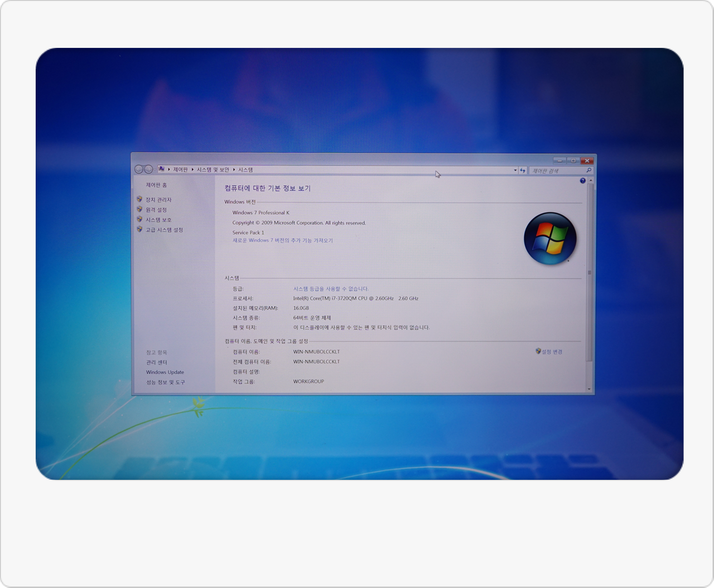Select the 시스템 breadcrumb

coord(245,169)
